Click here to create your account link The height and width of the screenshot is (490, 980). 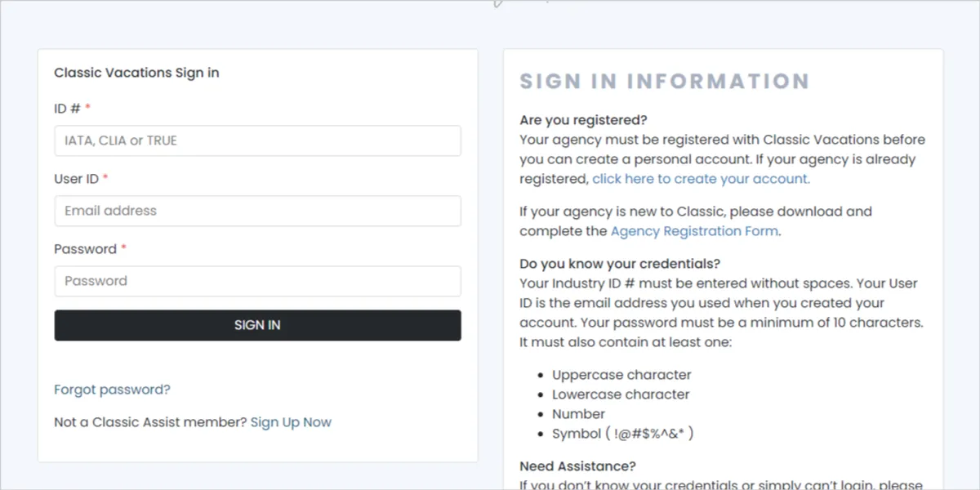(x=701, y=179)
